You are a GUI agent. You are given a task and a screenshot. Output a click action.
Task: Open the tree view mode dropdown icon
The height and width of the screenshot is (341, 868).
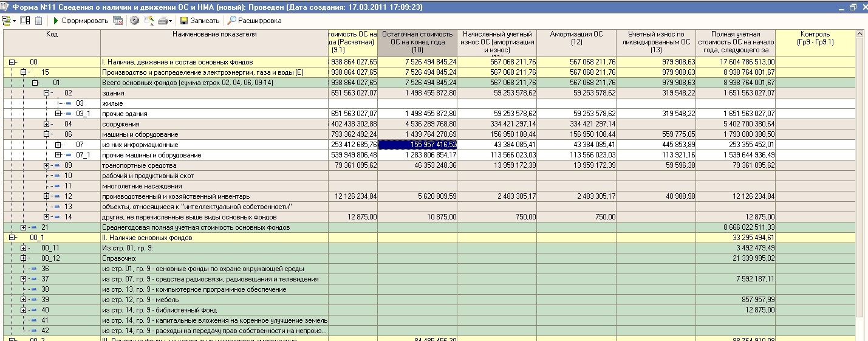pyautogui.click(x=9, y=21)
